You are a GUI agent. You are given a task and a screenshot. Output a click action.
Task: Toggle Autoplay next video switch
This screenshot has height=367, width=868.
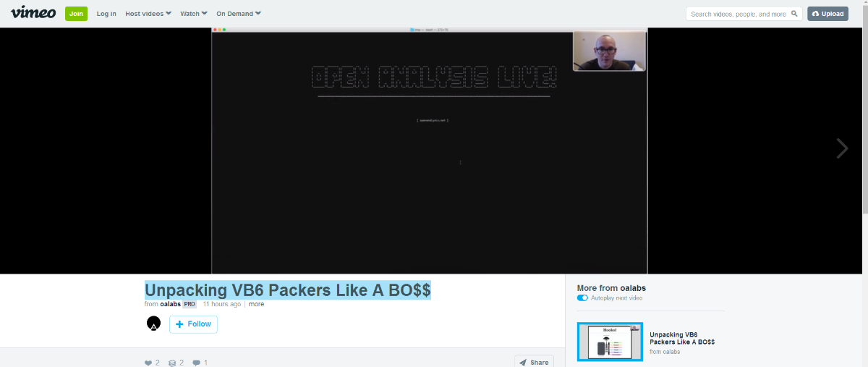[582, 298]
